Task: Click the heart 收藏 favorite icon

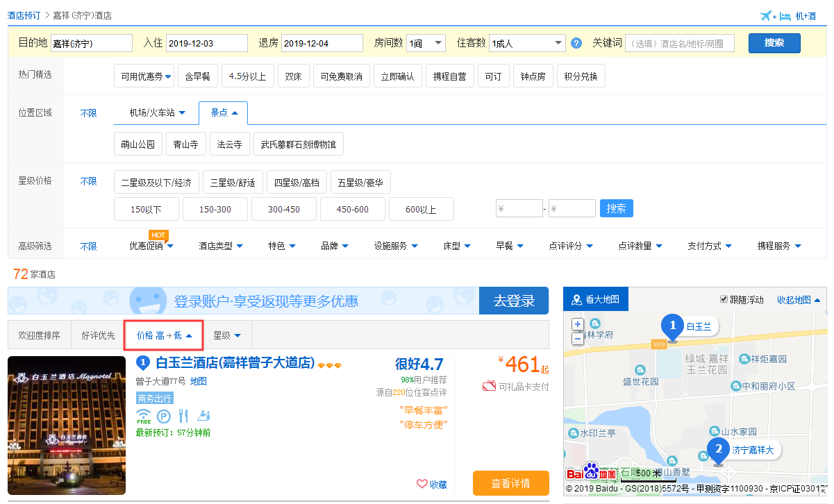Action: 422,484
